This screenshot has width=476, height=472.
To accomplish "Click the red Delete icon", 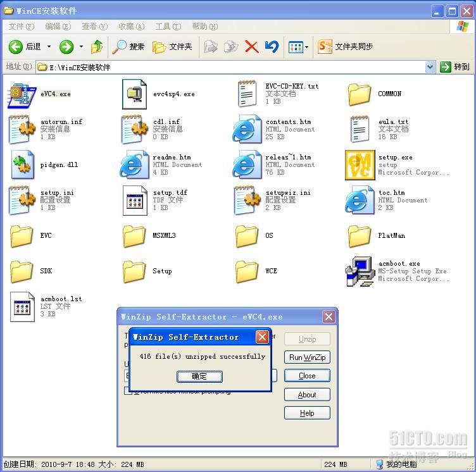I will [x=252, y=47].
